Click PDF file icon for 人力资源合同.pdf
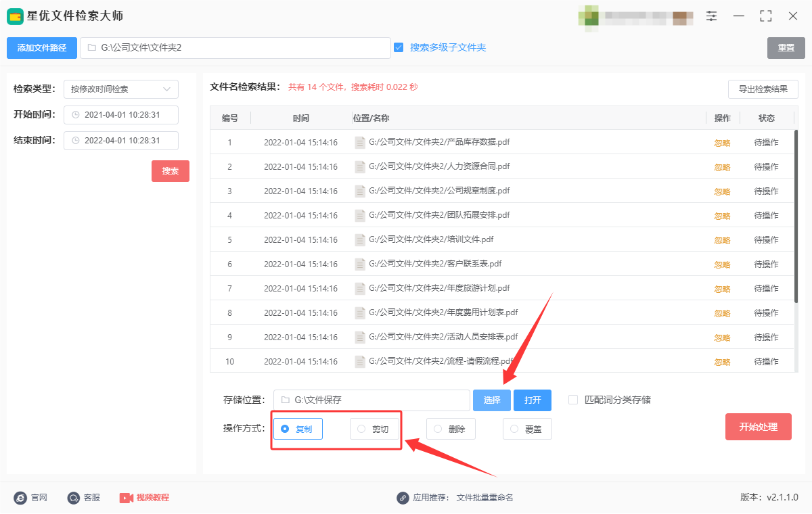 coord(360,167)
